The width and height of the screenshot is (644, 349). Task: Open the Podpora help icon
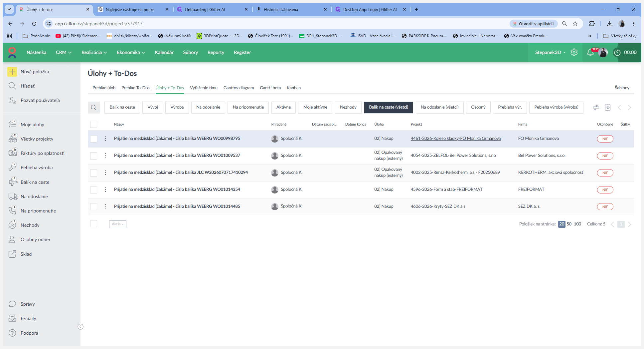point(12,333)
